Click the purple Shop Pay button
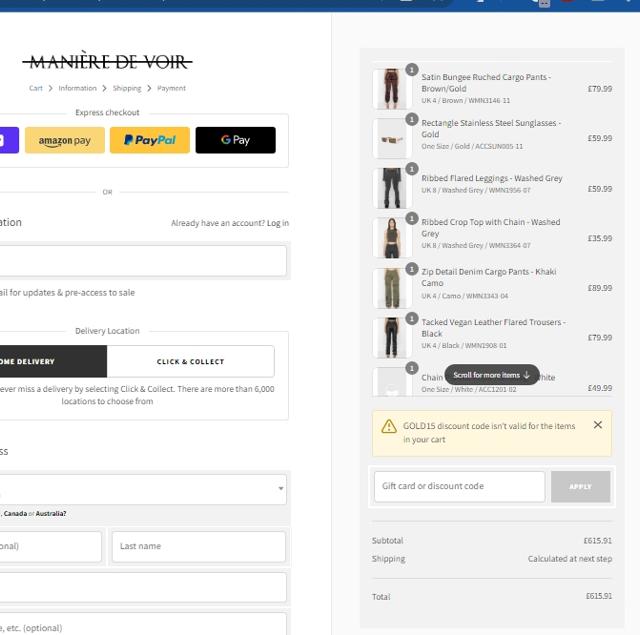This screenshot has height=635, width=640. pos(9,140)
